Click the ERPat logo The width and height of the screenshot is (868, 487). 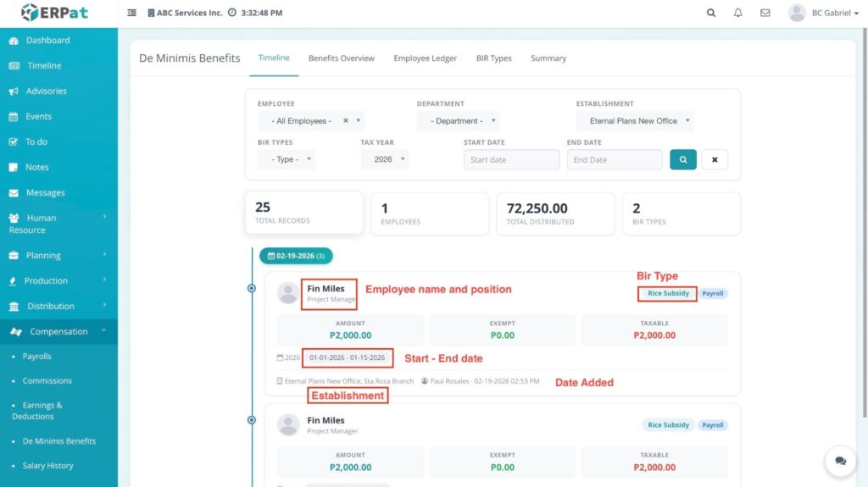[x=53, y=13]
